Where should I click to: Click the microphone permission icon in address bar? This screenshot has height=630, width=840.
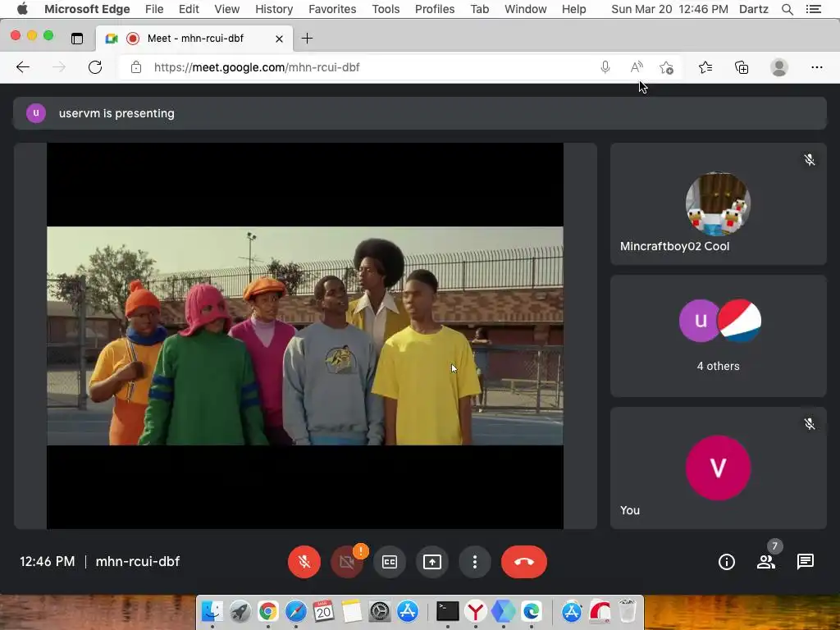pyautogui.click(x=605, y=67)
